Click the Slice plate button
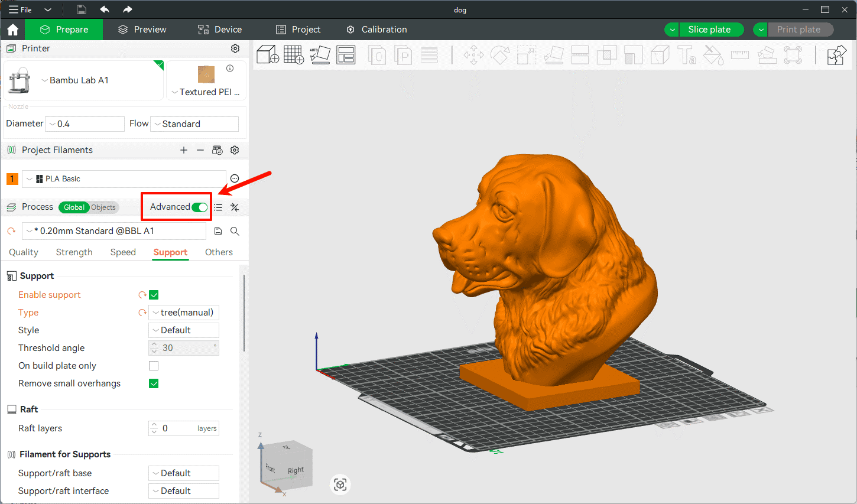This screenshot has height=504, width=857. coord(709,30)
